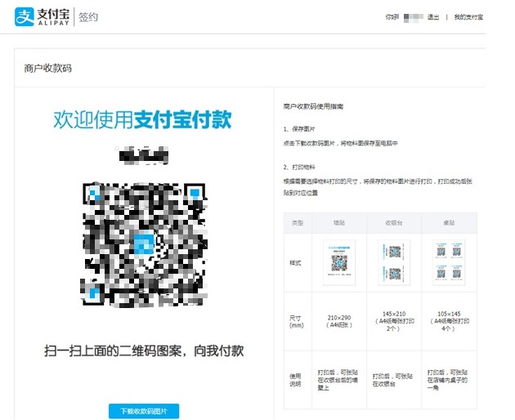Click the 145×210 size cell
515x420 pixels.
(x=394, y=321)
